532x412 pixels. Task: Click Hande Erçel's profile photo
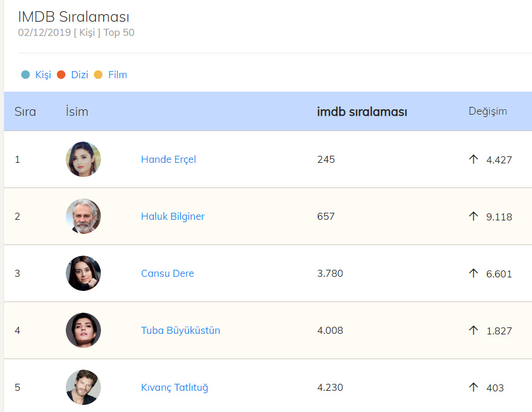tap(83, 159)
